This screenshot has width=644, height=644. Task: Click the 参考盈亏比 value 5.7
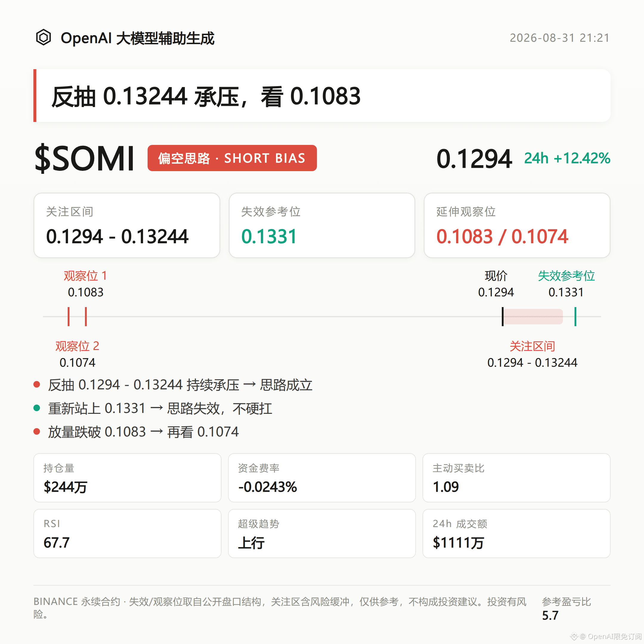tap(550, 616)
